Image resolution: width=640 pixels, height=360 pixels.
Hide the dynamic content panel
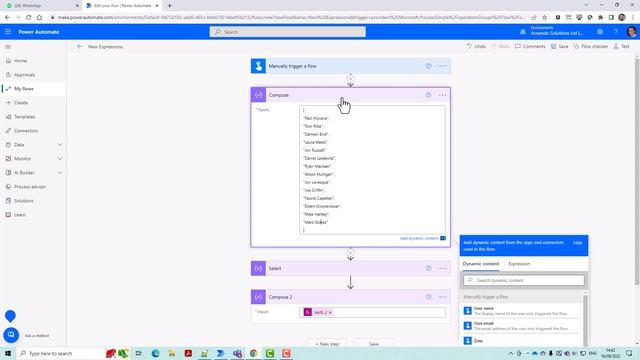[578, 243]
